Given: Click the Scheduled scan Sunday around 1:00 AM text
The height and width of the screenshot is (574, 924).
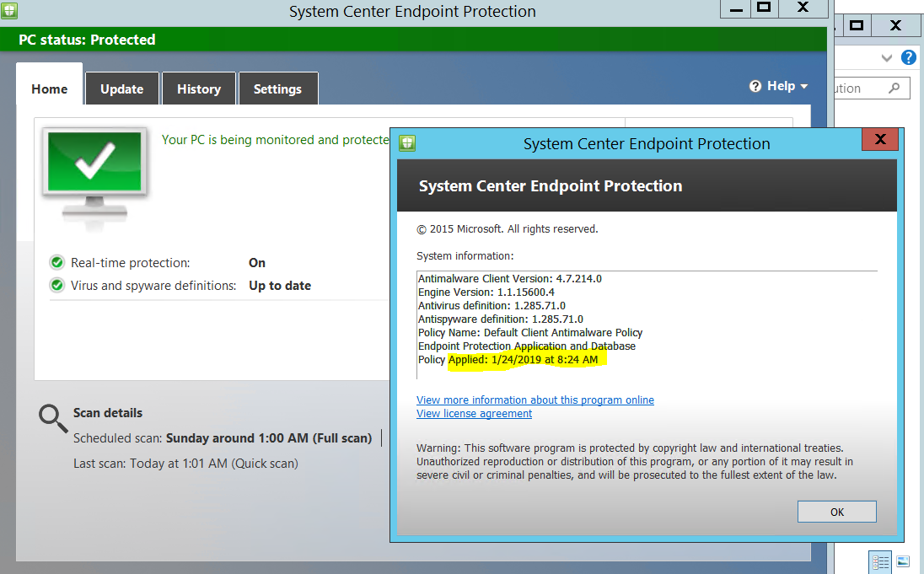Looking at the screenshot, I should [x=223, y=437].
